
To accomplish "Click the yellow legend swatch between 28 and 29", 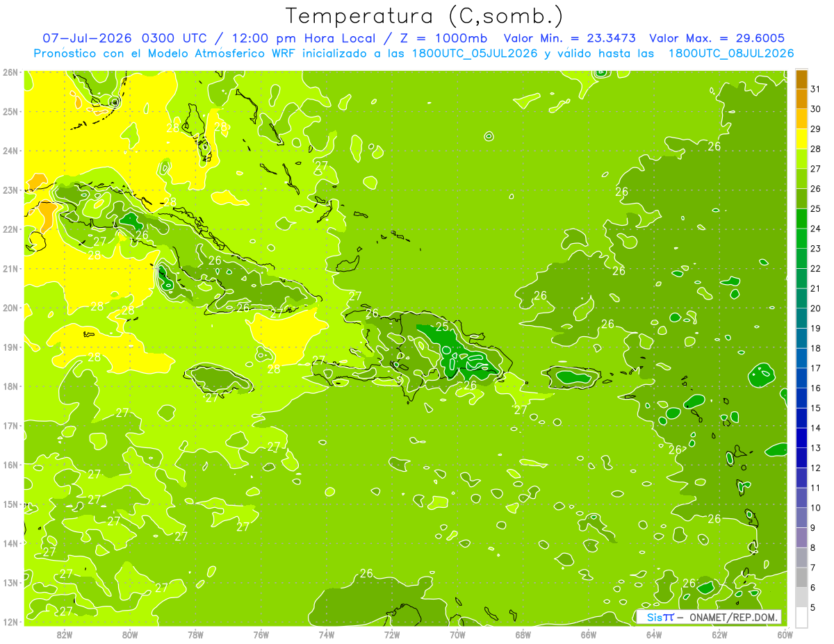I will 801,139.
